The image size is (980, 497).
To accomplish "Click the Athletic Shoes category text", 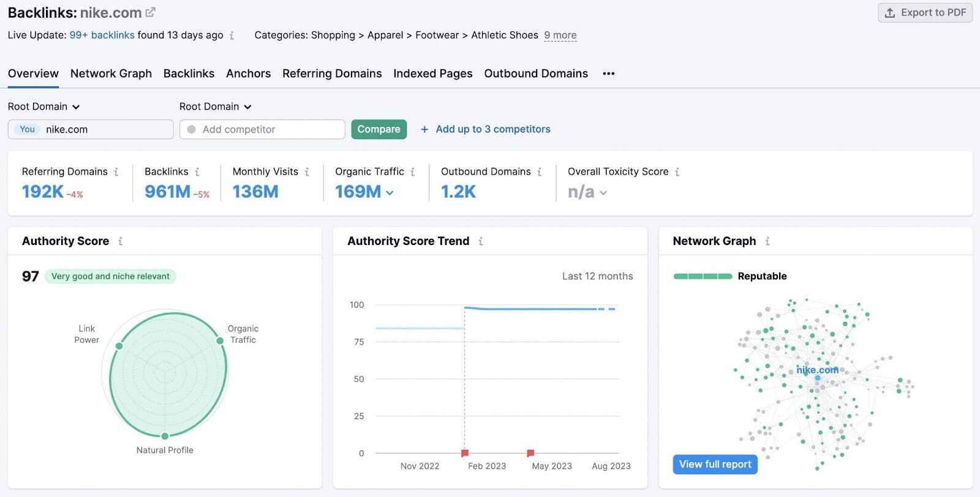I will point(505,35).
